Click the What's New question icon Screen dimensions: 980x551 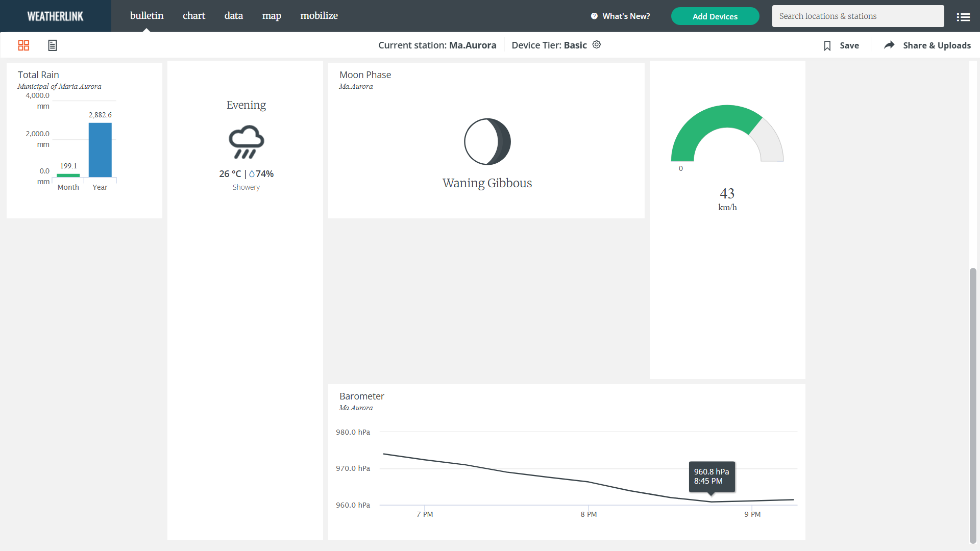click(x=594, y=16)
